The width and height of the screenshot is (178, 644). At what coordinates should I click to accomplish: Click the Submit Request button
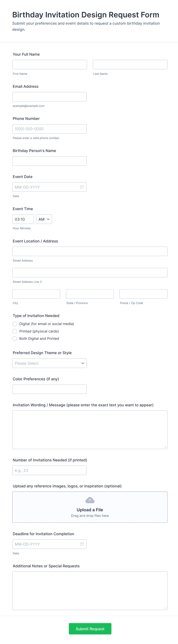[x=90, y=629]
